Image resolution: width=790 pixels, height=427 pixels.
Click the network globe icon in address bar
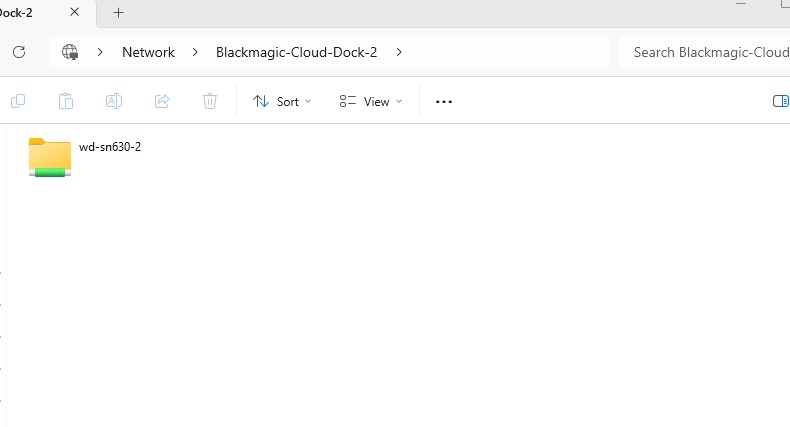coord(70,52)
